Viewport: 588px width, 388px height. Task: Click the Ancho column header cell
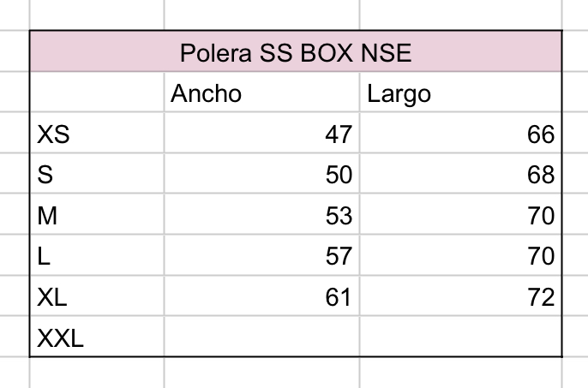point(261,93)
